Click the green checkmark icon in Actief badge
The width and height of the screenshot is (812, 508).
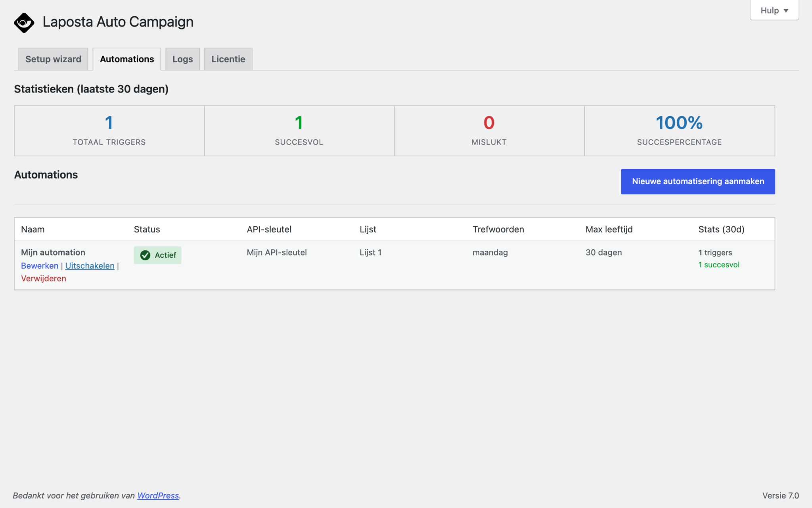(x=145, y=255)
